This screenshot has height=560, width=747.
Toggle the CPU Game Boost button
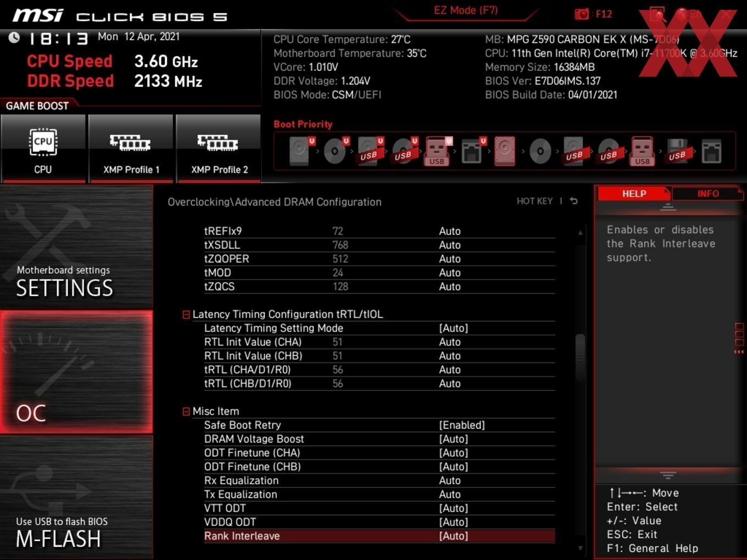43,148
